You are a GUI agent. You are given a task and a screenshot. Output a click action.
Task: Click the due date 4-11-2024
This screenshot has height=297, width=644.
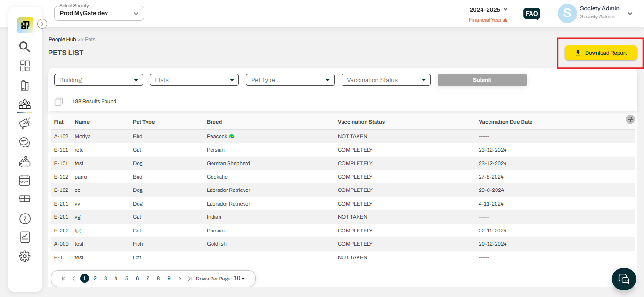(x=491, y=204)
